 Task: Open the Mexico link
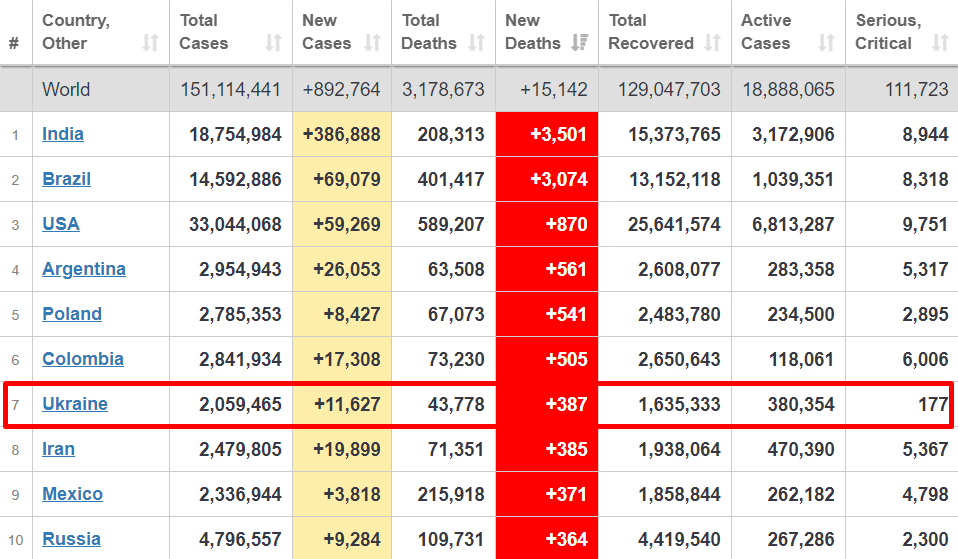point(72,494)
